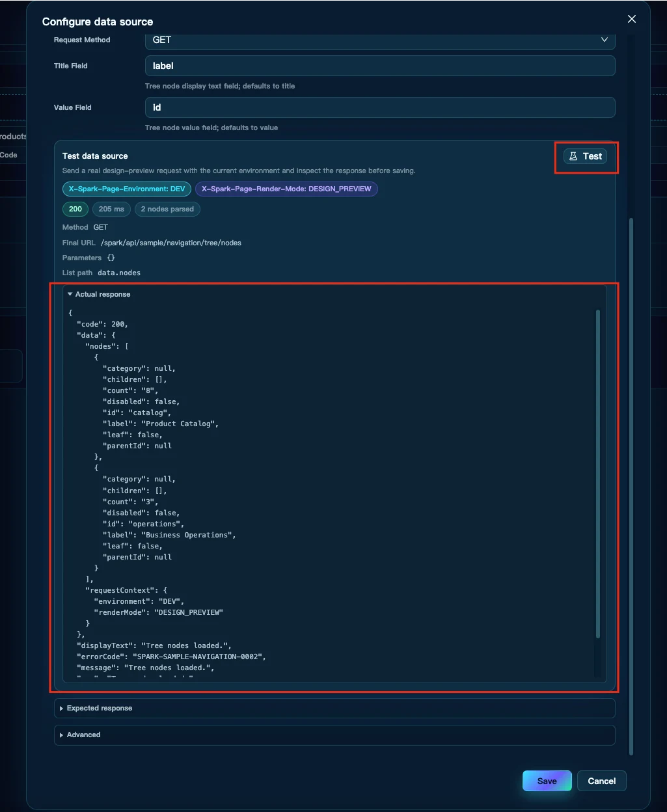Focus the Value Field input containing id
Image resolution: width=667 pixels, height=812 pixels.
380,107
